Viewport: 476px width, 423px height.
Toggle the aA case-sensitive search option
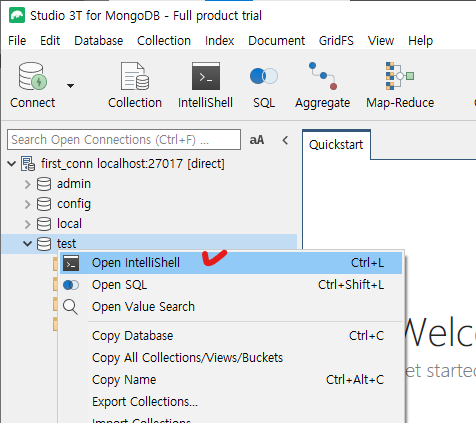257,140
